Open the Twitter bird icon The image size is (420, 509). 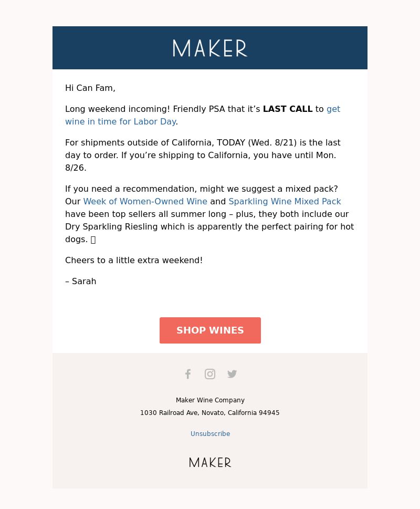click(232, 374)
